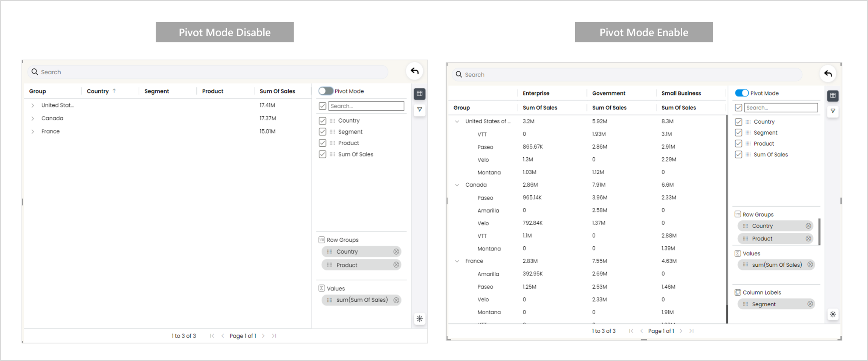
Task: Open filter funnel icon in Pivot Mode Disable grid
Action: [419, 109]
